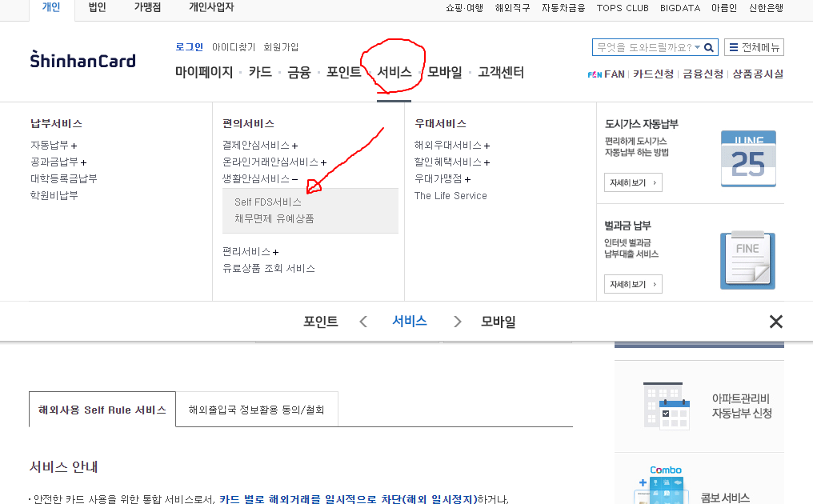Viewport: 813px width, 504px height.
Task: Click 상품공시실 quick link
Action: point(758,74)
